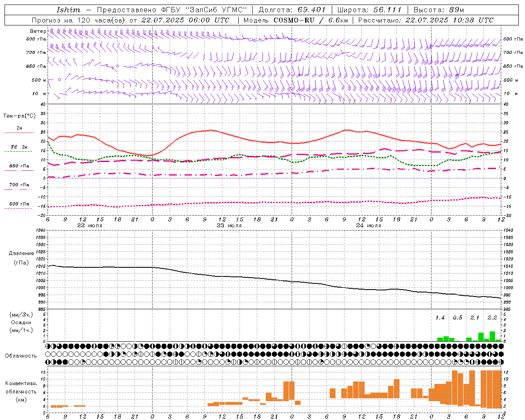The width and height of the screenshot is (525, 420).
Task: Click "(гПа)" unit under Давление
Action: point(21,263)
